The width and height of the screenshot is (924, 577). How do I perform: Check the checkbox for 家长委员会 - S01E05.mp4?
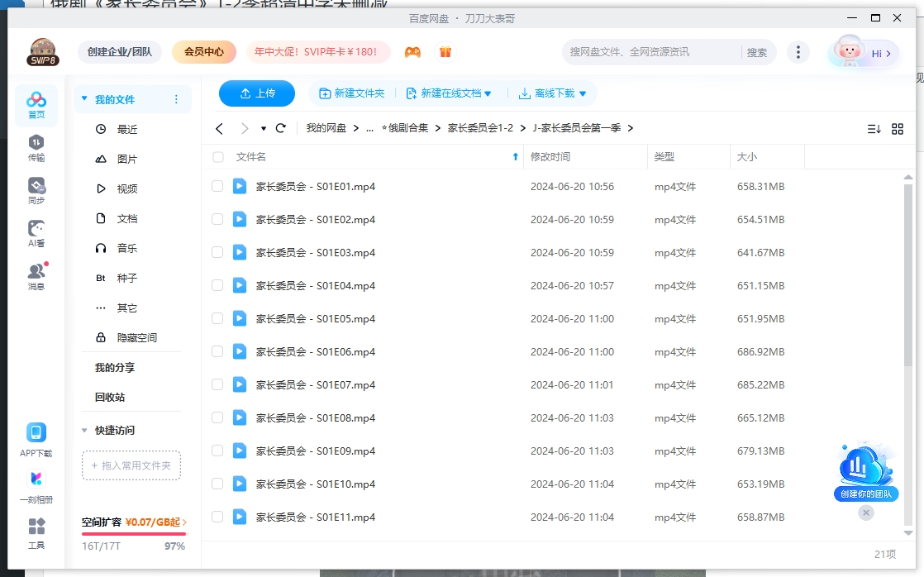pos(217,318)
